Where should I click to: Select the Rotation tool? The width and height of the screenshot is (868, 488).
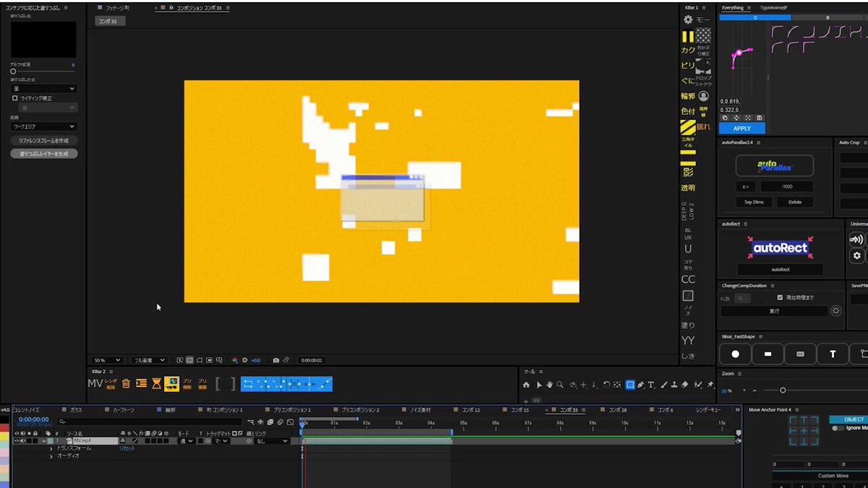pyautogui.click(x=606, y=385)
